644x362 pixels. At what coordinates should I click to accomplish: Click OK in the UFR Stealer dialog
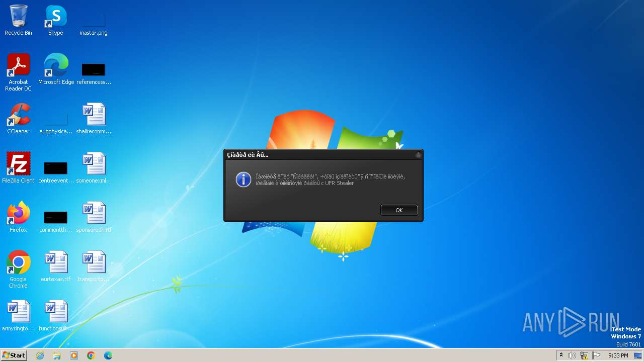[399, 210]
